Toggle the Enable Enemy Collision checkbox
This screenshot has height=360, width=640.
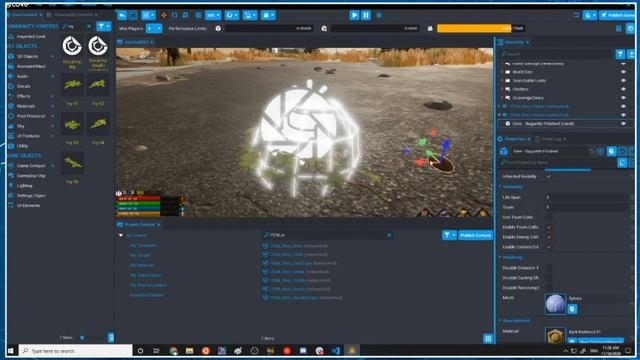[x=549, y=237]
